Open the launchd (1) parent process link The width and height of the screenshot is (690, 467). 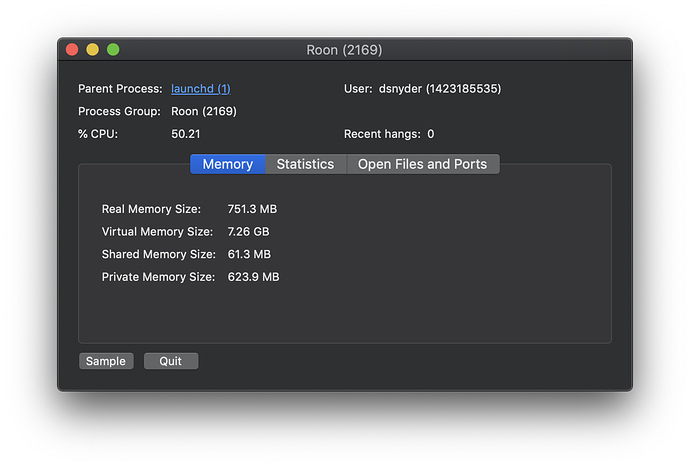[201, 89]
